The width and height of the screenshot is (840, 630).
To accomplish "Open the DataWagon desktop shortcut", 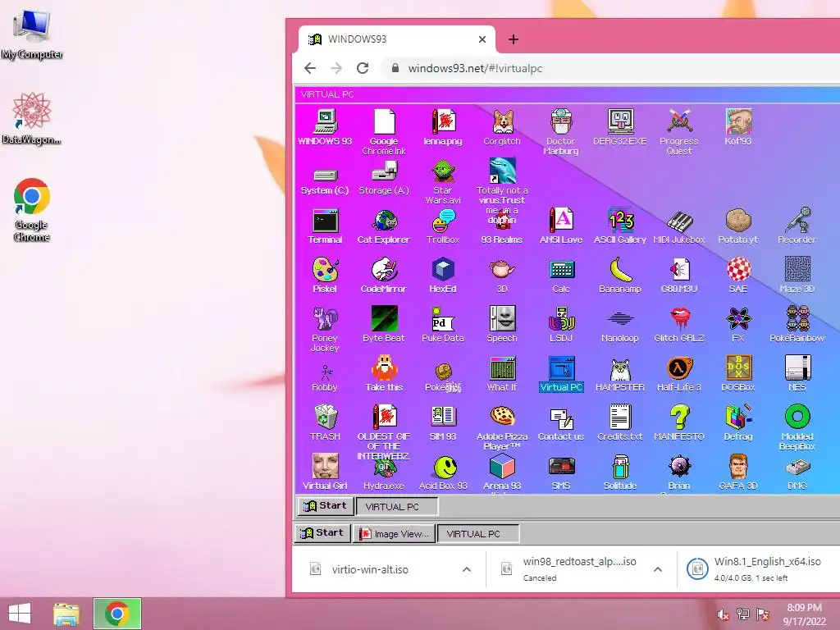I will click(x=32, y=118).
